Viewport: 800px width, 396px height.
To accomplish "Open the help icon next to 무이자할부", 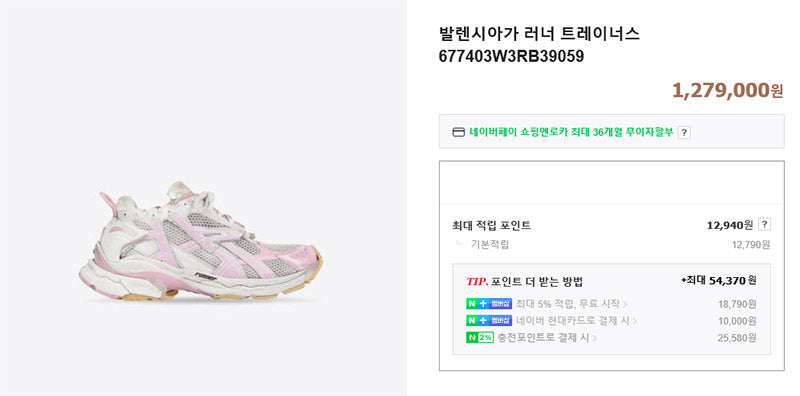I will [684, 133].
